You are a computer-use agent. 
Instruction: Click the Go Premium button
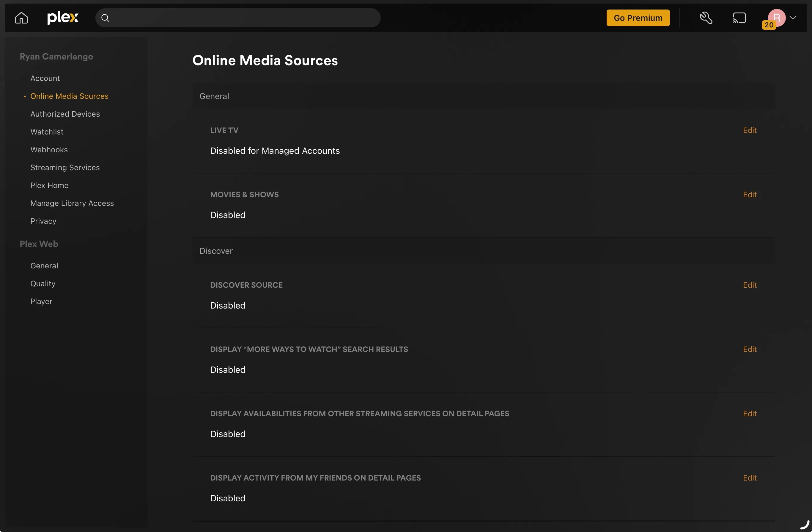click(x=638, y=18)
